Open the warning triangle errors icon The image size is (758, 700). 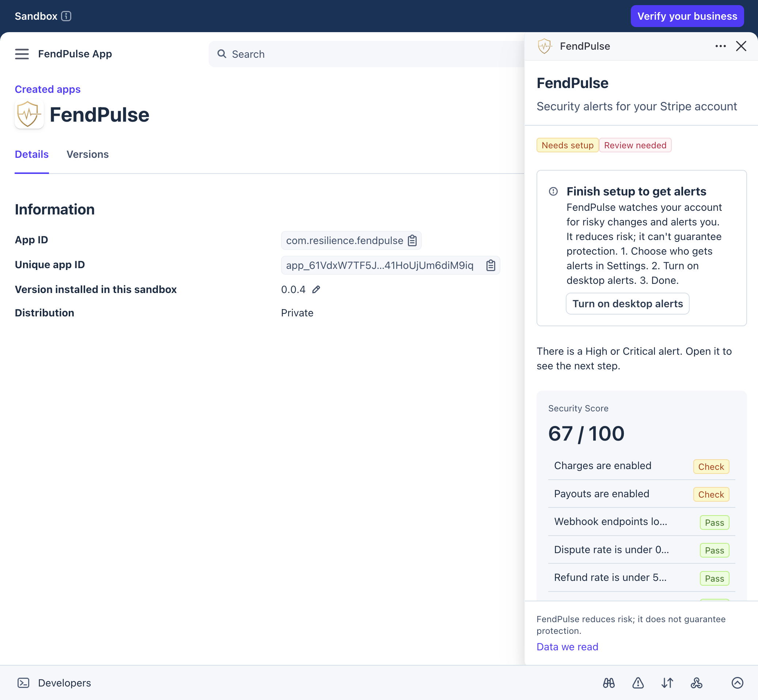(x=638, y=682)
